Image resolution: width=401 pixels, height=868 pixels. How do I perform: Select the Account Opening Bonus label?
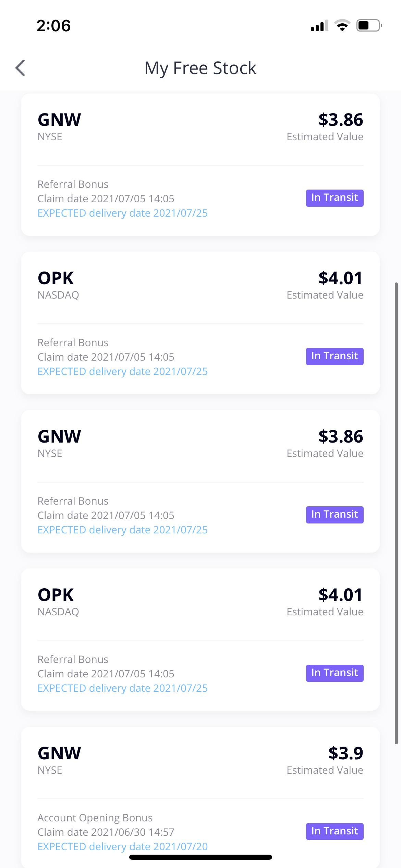tap(95, 818)
